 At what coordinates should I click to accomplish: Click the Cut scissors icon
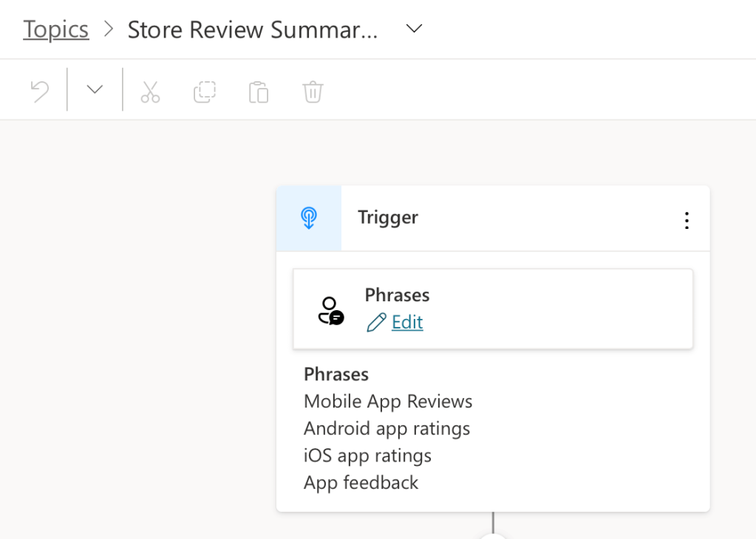point(150,92)
